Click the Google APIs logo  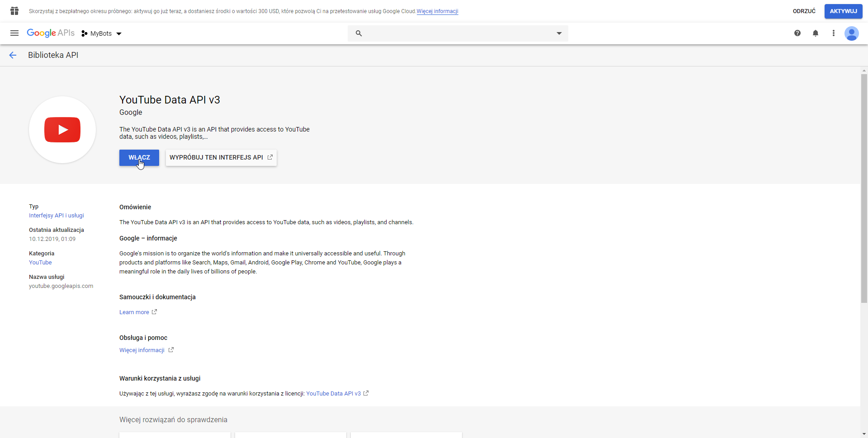51,33
